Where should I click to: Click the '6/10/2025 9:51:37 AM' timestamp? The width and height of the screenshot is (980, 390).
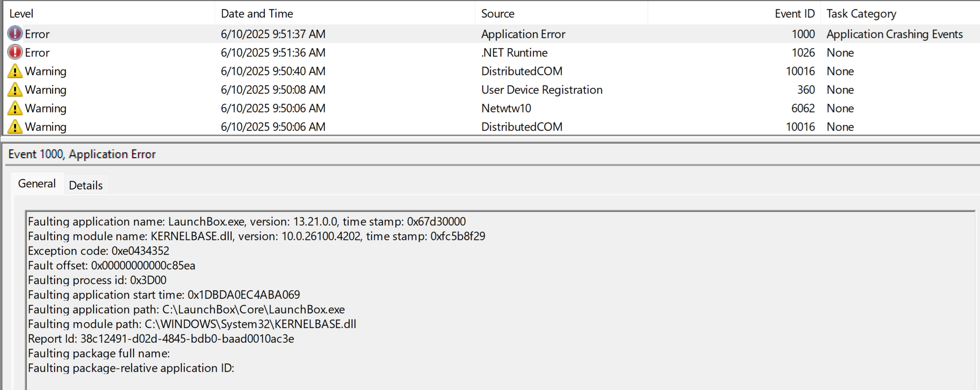click(273, 34)
